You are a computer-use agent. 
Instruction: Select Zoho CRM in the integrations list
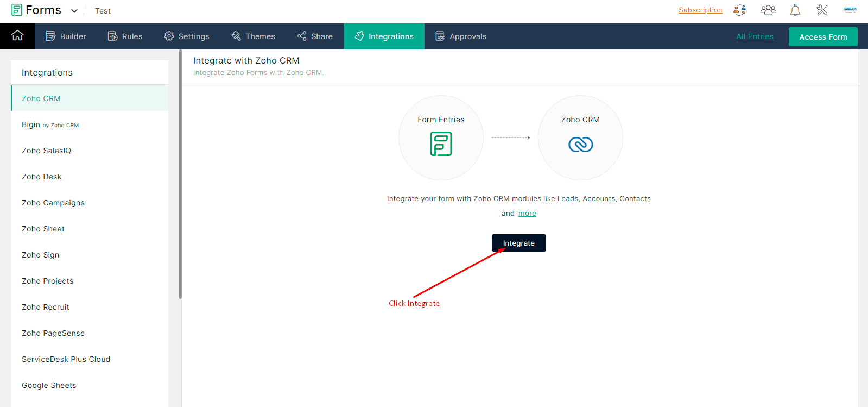coord(90,98)
